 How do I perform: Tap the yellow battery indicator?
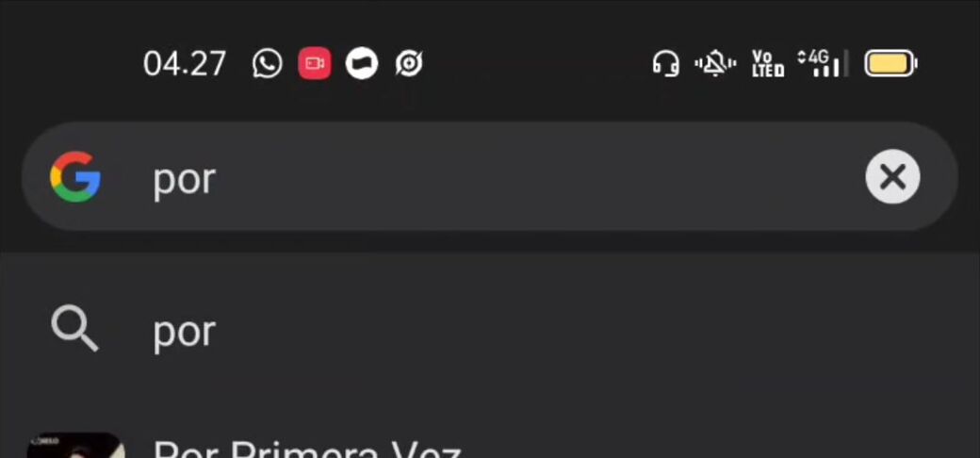point(891,64)
